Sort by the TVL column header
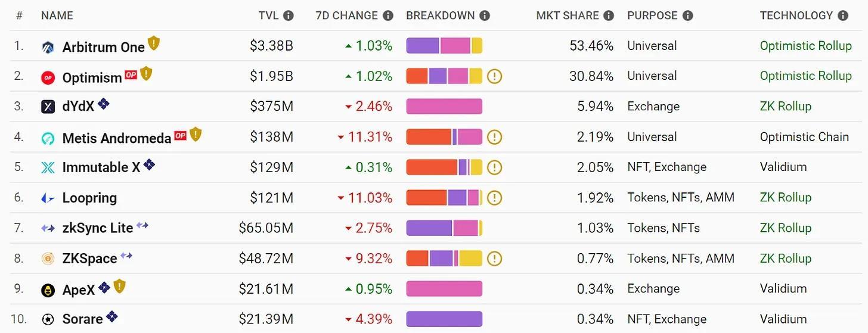The width and height of the screenshot is (868, 333). click(x=268, y=15)
